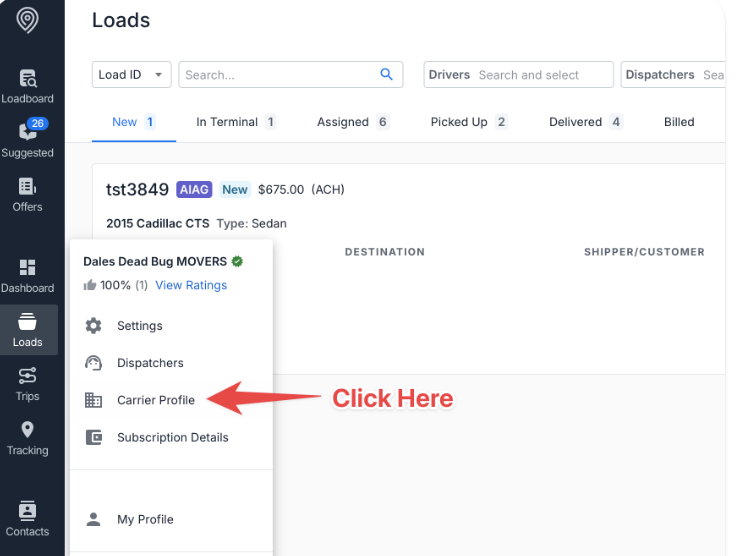Click the 26 badge on Suggested
The width and height of the screenshot is (750, 556).
pyautogui.click(x=37, y=123)
